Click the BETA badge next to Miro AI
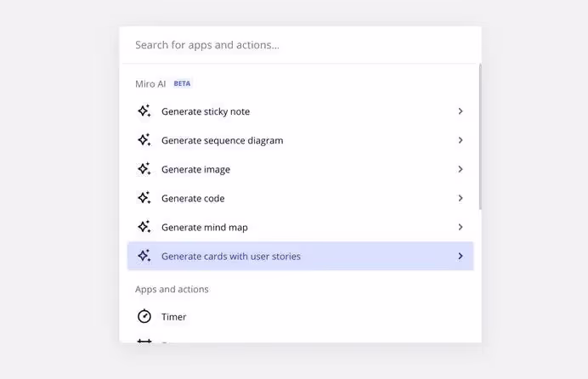The height and width of the screenshot is (379, 588). (183, 84)
